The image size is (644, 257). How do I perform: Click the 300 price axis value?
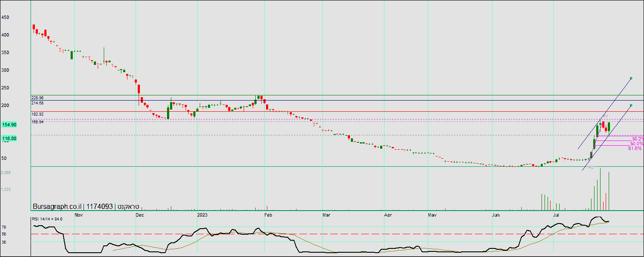pyautogui.click(x=5, y=70)
